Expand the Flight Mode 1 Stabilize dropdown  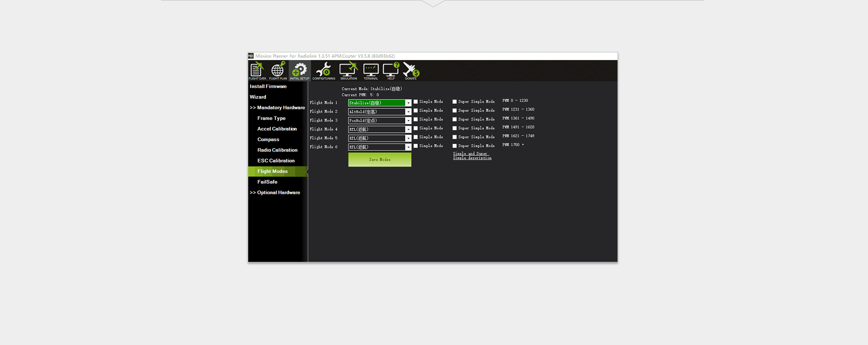tap(408, 103)
